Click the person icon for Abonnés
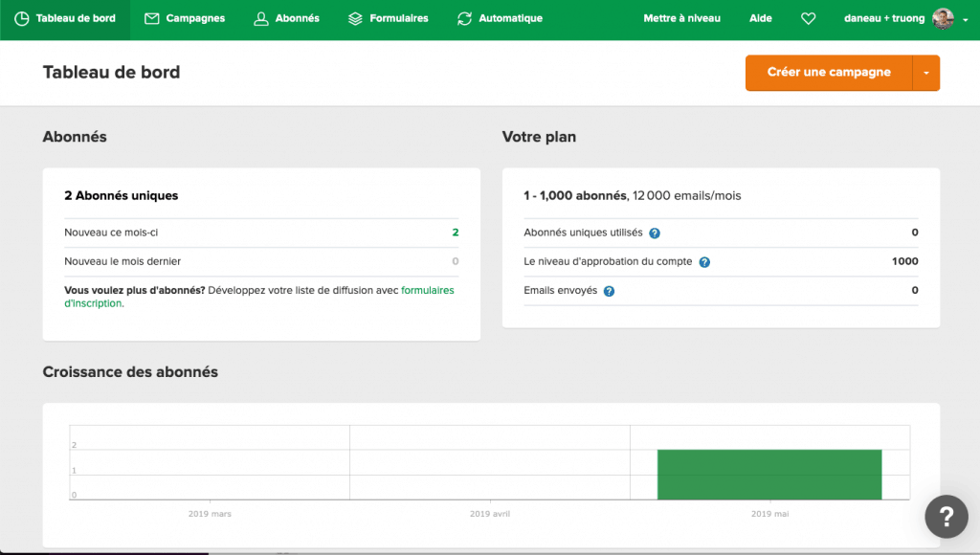 point(260,18)
